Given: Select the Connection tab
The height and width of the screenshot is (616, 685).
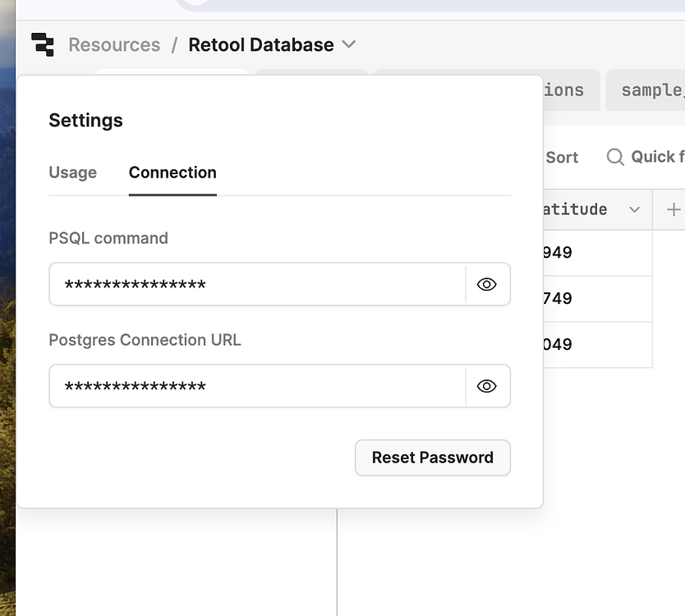Looking at the screenshot, I should click(172, 172).
